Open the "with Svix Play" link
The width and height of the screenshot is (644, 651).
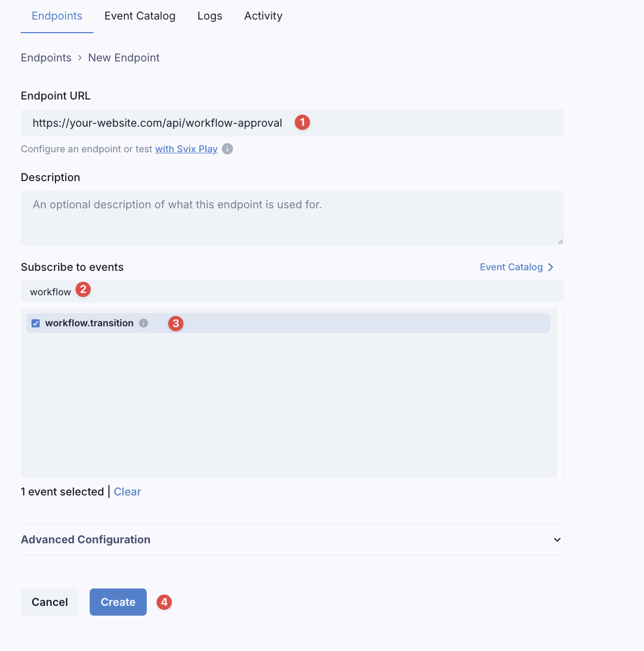[186, 149]
